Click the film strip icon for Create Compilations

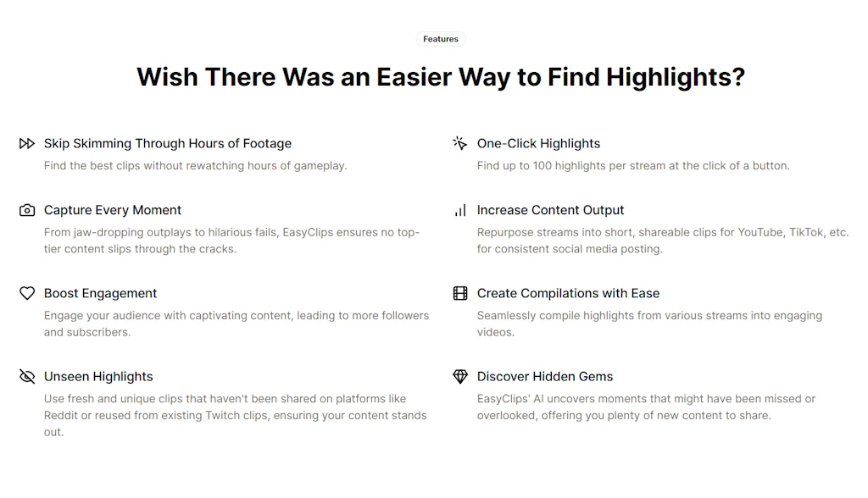coord(460,293)
